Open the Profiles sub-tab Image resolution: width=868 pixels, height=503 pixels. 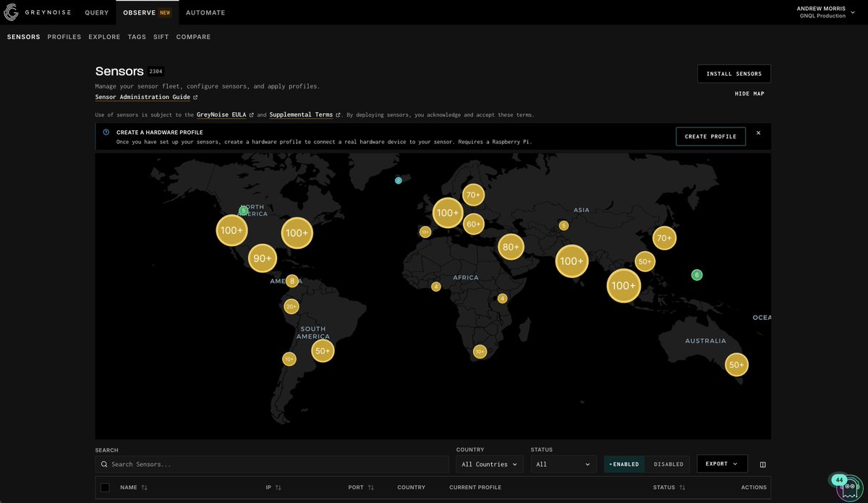[64, 37]
